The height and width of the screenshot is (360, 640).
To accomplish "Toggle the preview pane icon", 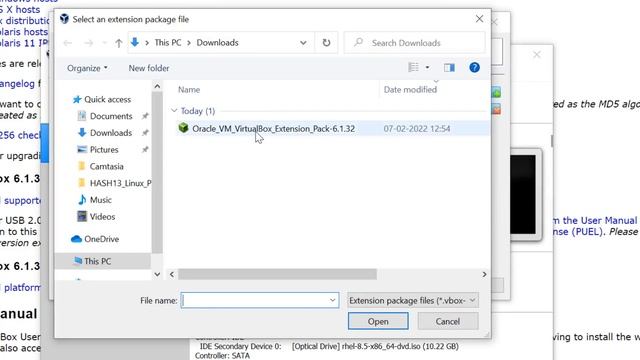I will click(x=449, y=68).
